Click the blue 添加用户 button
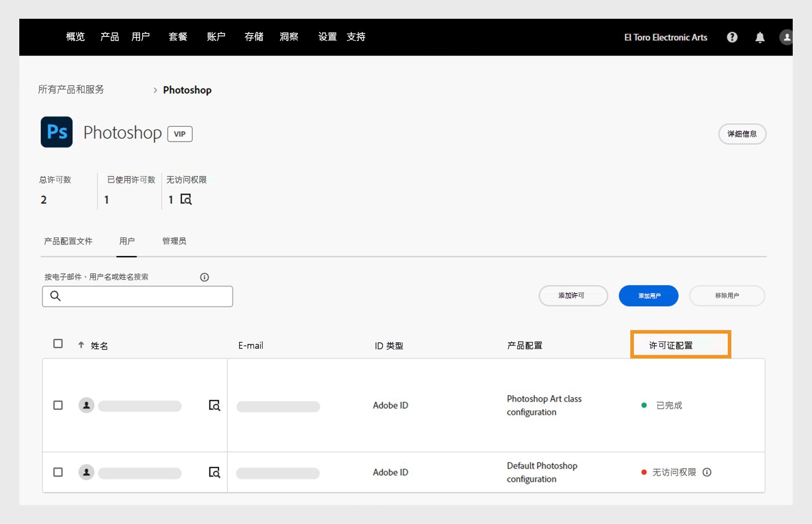 tap(648, 296)
